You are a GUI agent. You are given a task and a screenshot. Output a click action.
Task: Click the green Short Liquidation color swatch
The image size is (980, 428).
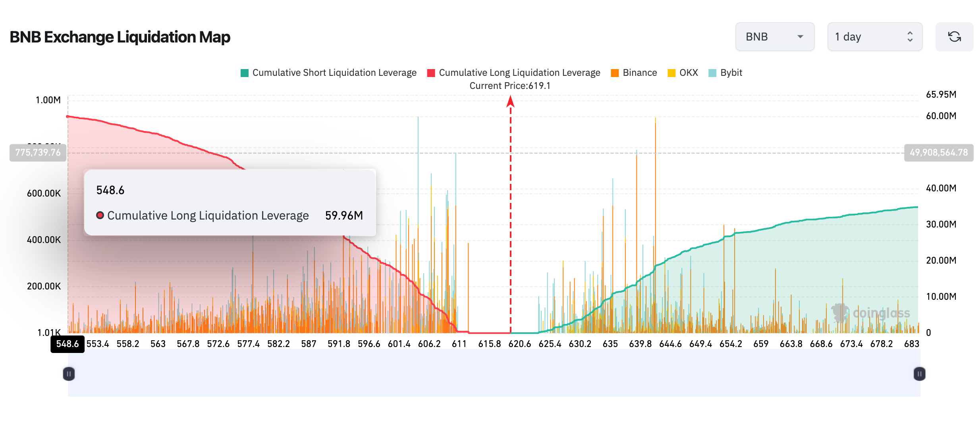245,73
